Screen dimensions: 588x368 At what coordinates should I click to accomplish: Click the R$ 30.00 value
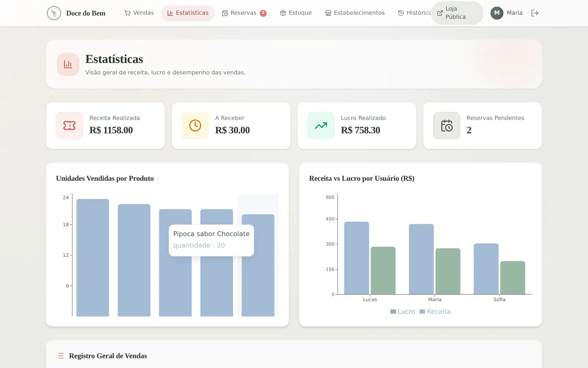pyautogui.click(x=233, y=130)
